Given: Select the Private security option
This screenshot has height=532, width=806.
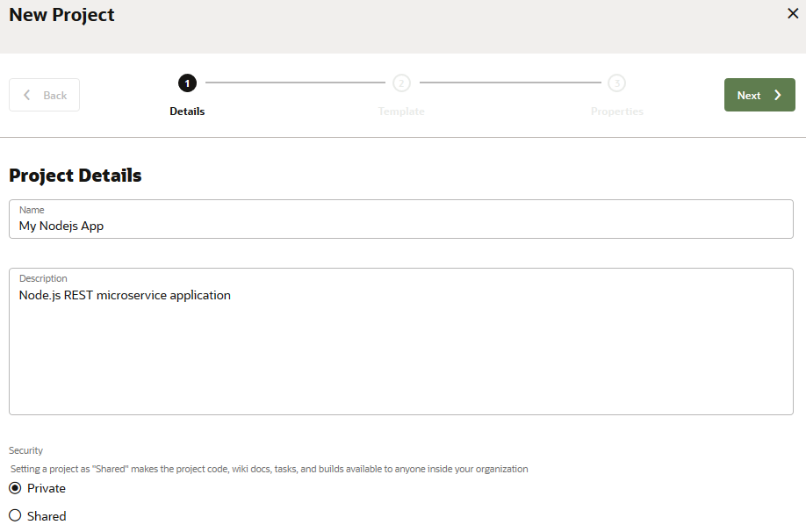Looking at the screenshot, I should pos(13,488).
